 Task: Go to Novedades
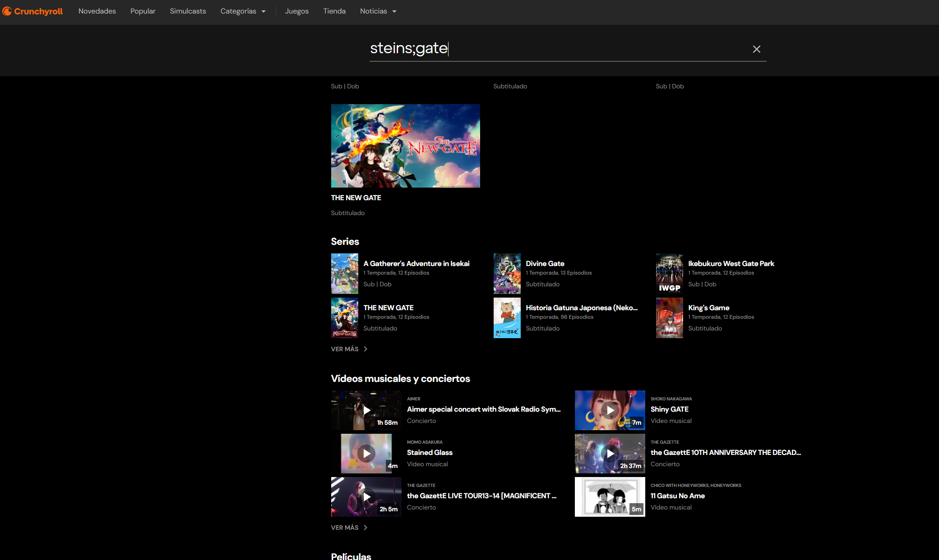point(97,11)
